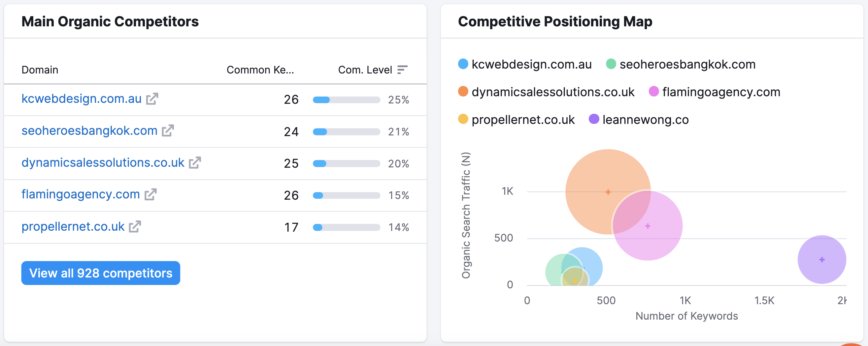Open kcwebdesign.com.au in new tab via external link icon

[152, 99]
